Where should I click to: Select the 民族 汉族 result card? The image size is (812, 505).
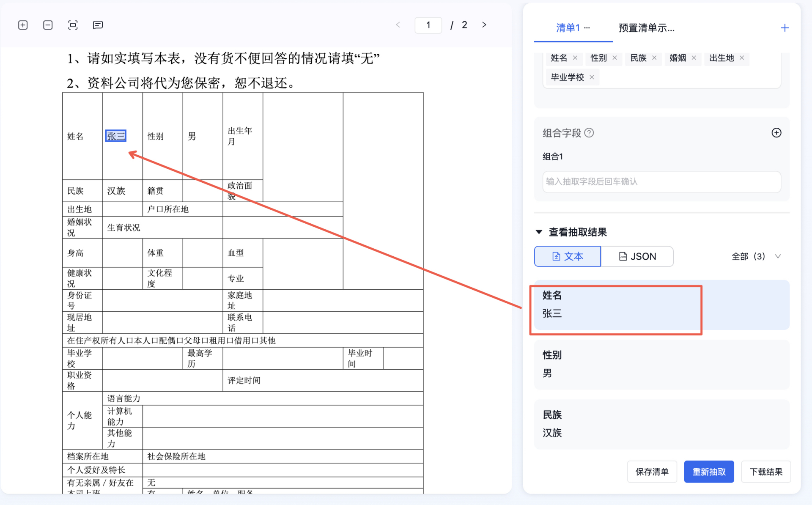tap(661, 424)
